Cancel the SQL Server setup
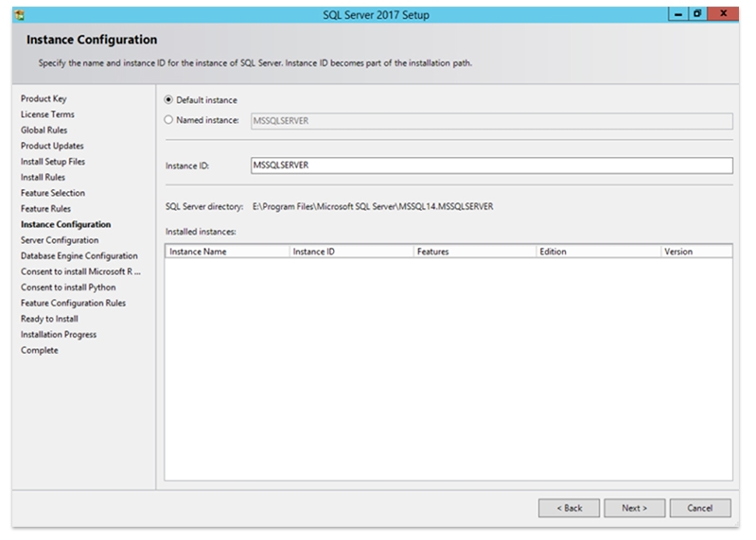756x540 pixels. pyautogui.click(x=699, y=508)
